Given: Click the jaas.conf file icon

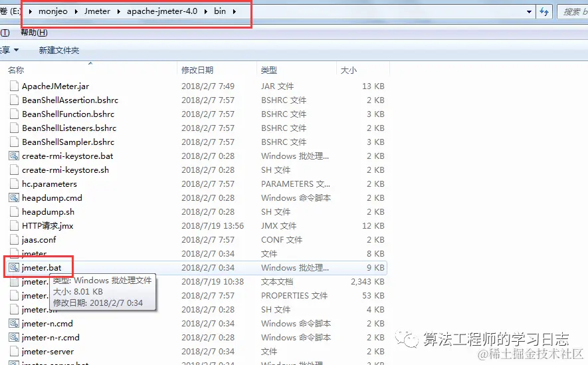Looking at the screenshot, I should [x=14, y=240].
